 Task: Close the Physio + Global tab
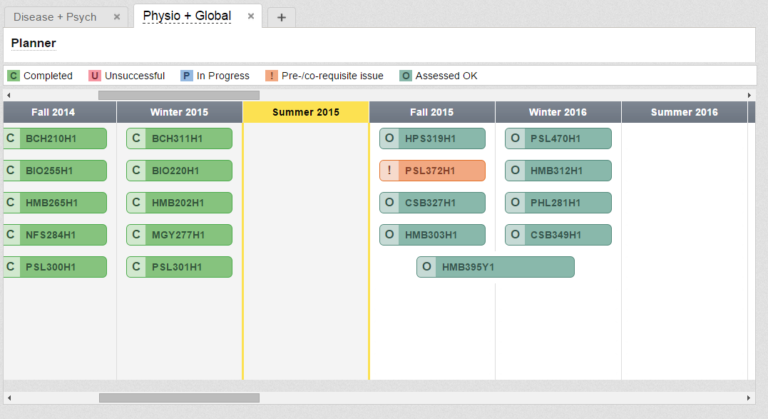click(251, 16)
